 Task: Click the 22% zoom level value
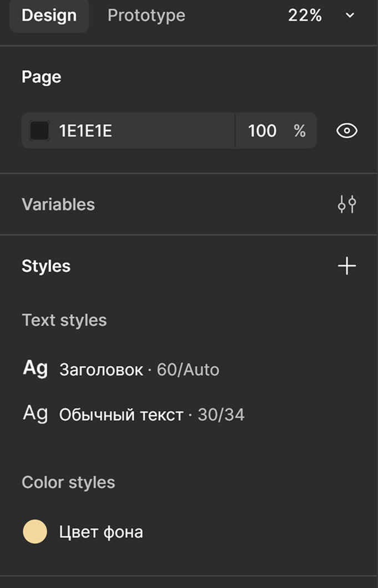pos(305,16)
